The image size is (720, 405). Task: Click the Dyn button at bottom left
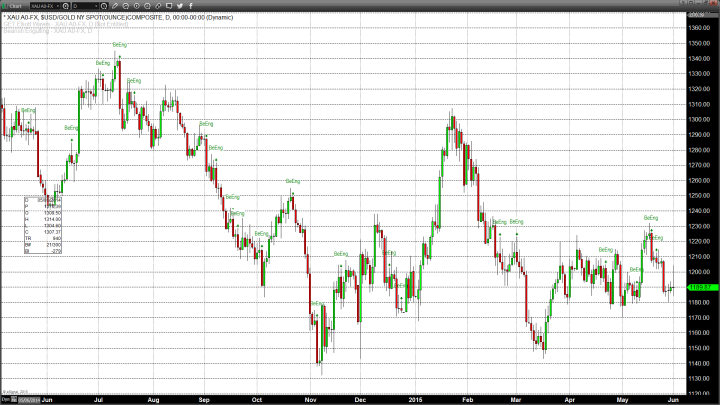6,400
